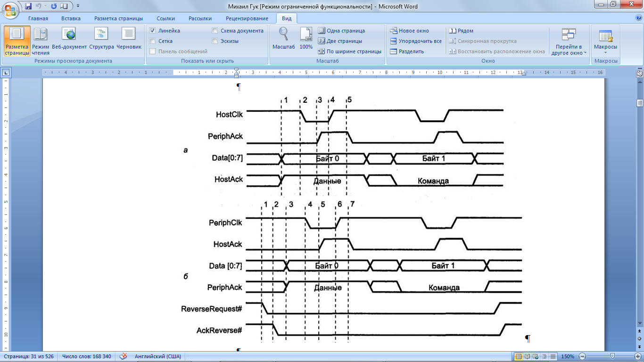Select Draft view in status bar
This screenshot has height=362, width=644.
553,356
